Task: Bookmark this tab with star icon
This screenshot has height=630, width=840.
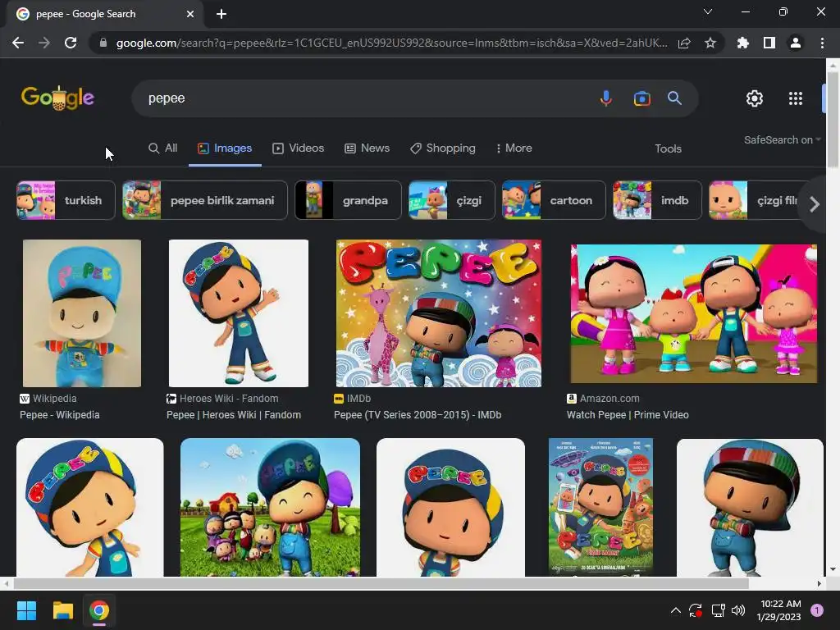Action: click(x=710, y=43)
